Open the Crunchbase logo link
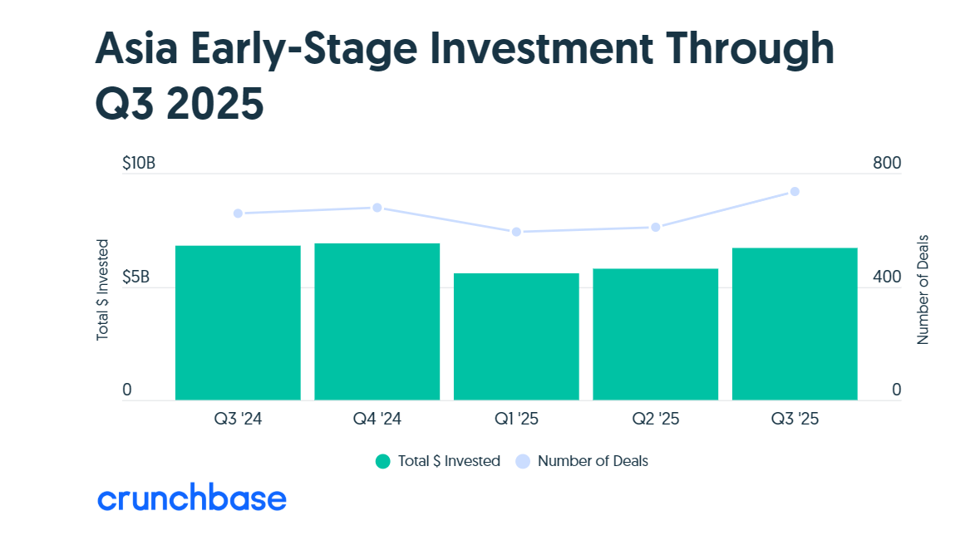 192,498
